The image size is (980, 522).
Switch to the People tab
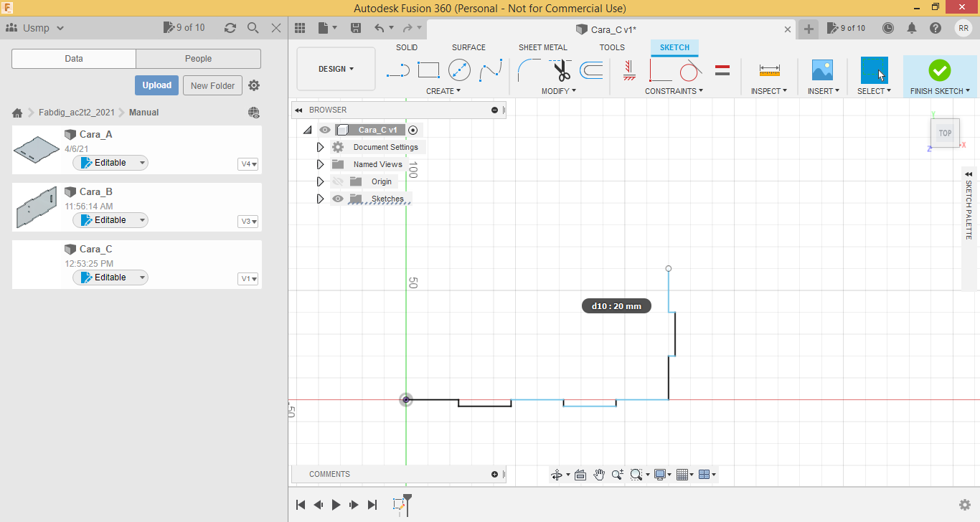(x=198, y=59)
